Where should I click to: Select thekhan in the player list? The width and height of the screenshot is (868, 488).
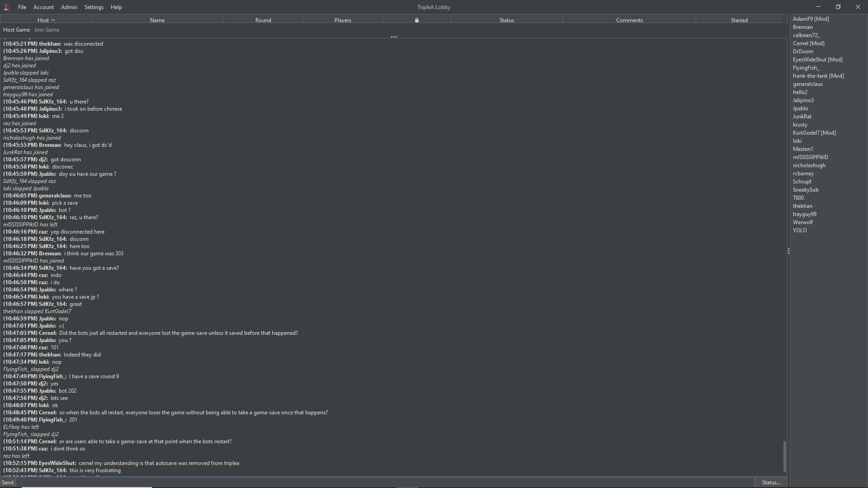coord(802,206)
